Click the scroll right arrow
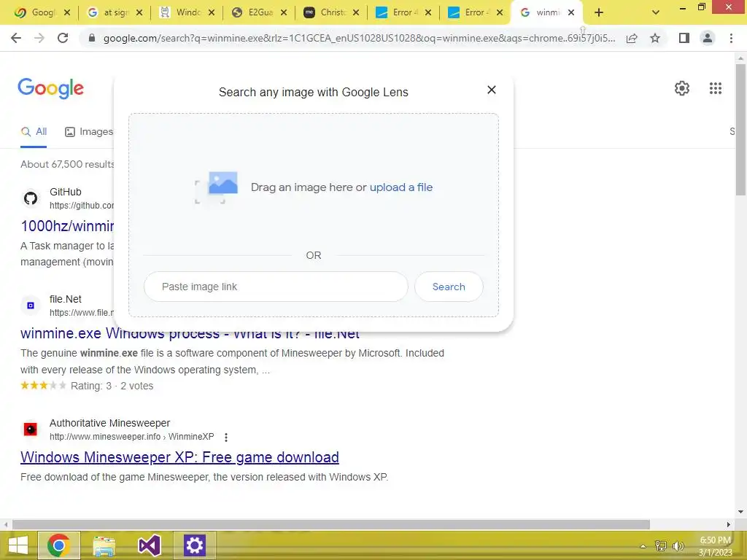This screenshot has width=747, height=560. click(x=729, y=524)
